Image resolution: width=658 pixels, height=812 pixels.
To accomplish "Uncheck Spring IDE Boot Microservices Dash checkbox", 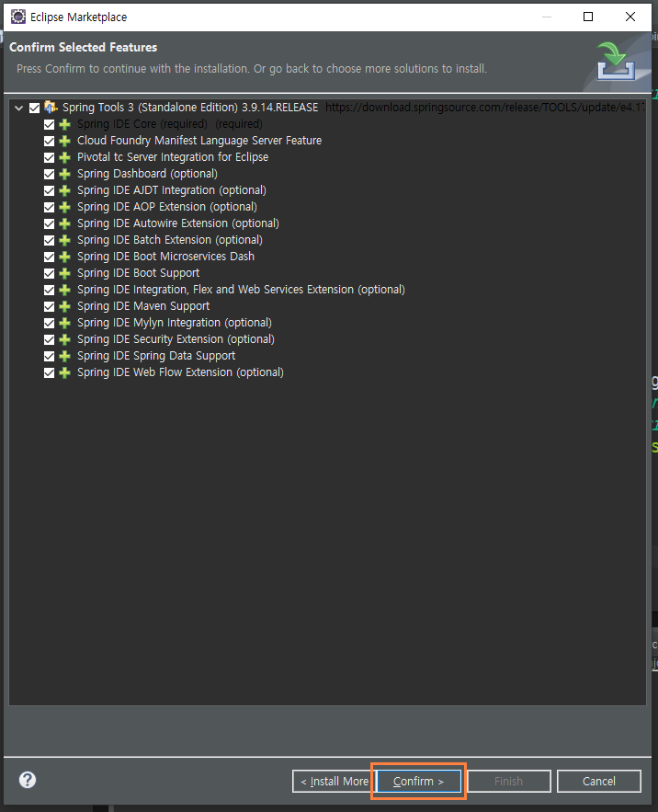I will 50,257.
